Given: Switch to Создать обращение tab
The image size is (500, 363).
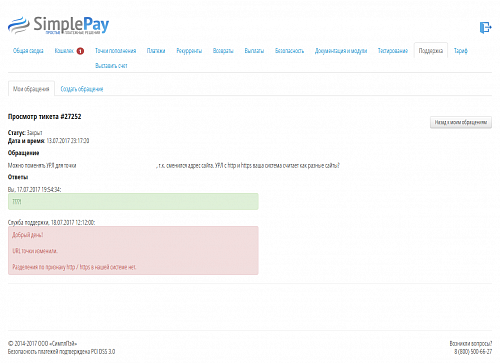Looking at the screenshot, I should [82, 89].
